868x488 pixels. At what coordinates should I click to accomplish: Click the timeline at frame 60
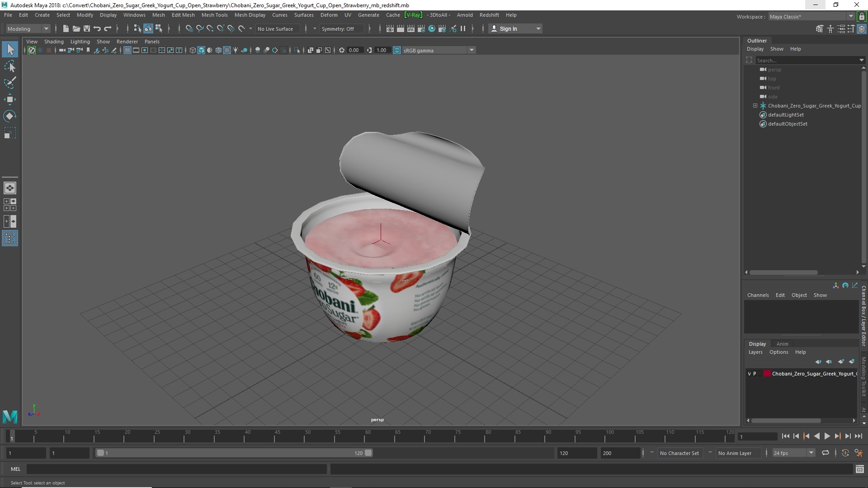tap(368, 436)
